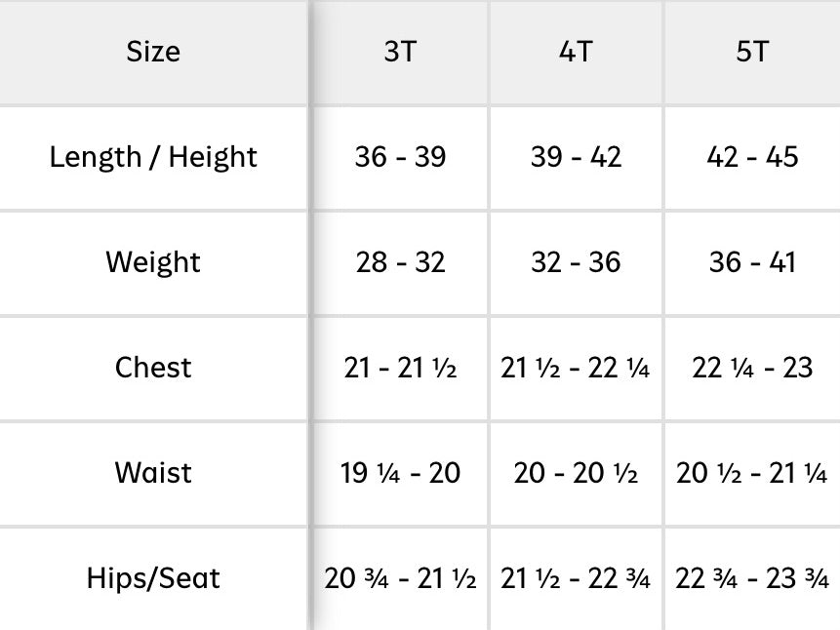Viewport: 840px width, 630px height.
Task: Click the 39 - 42 height cell
Action: [576, 158]
